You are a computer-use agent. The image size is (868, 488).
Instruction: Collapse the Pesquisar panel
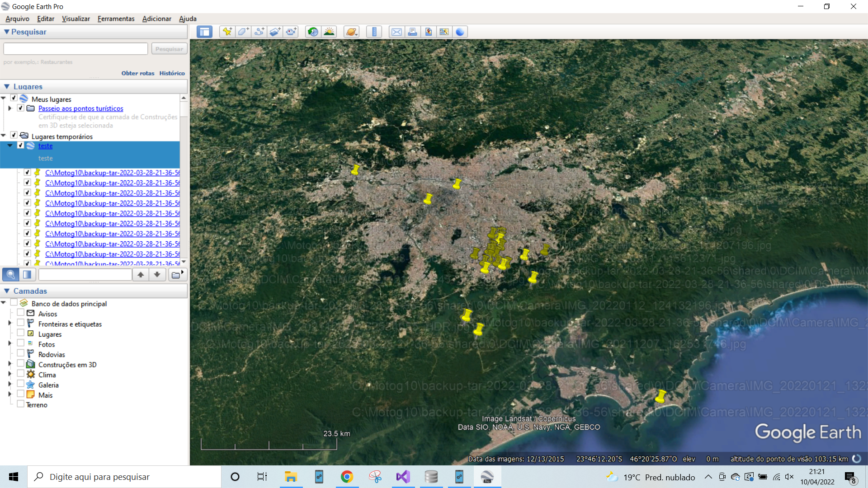(x=6, y=32)
